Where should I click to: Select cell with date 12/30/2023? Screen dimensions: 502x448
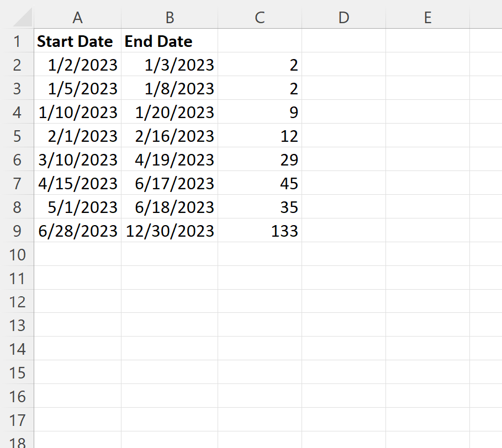pos(170,231)
